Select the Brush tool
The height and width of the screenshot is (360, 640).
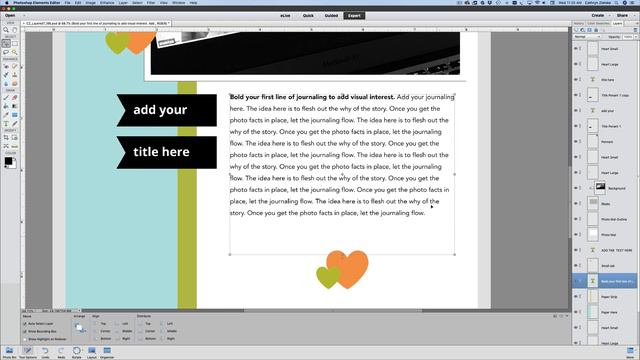point(6,98)
